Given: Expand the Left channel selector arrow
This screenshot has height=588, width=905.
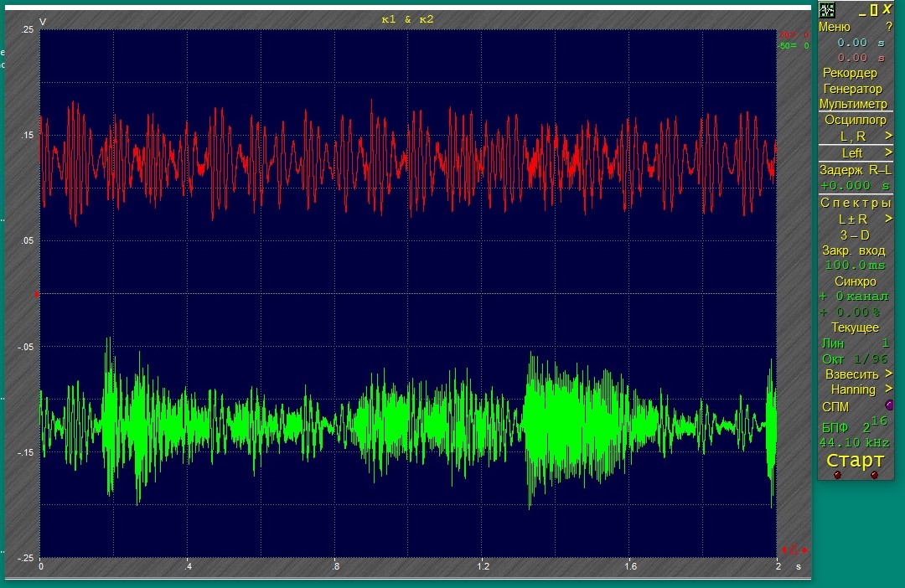Looking at the screenshot, I should click(x=888, y=152).
